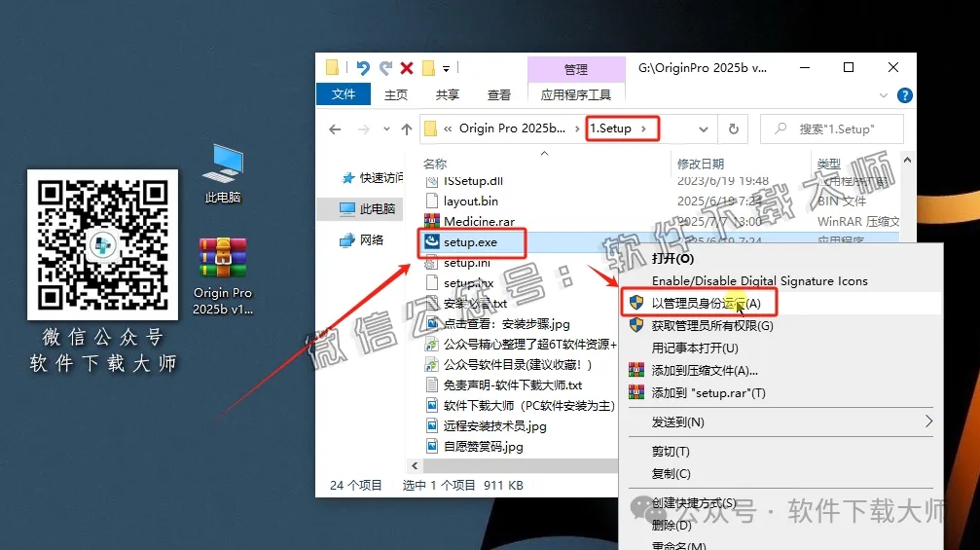Select the Origin Pro 2025b desktop archive icon
The height and width of the screenshot is (550, 980).
click(223, 256)
